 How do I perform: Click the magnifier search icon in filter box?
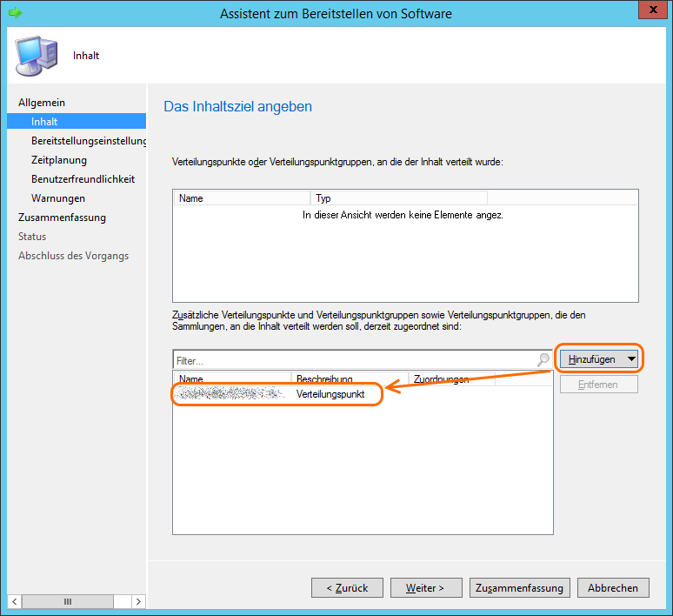tap(543, 359)
